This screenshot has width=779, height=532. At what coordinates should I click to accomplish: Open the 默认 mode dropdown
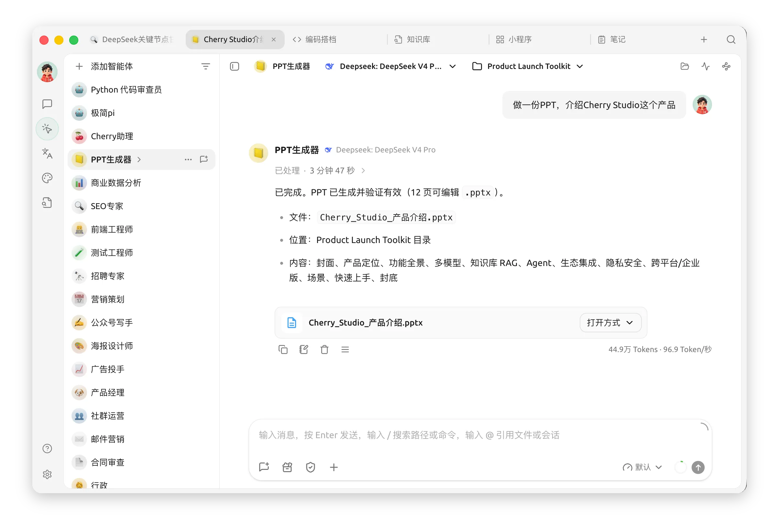642,467
